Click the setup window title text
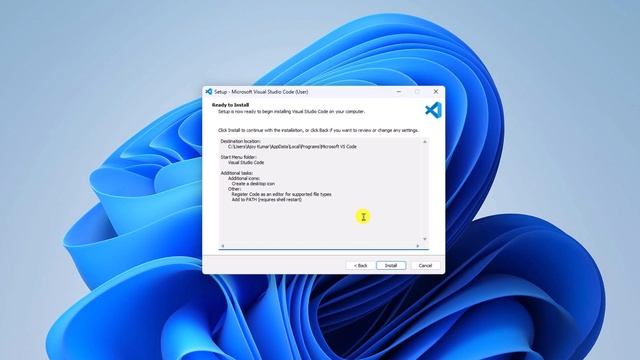The width and height of the screenshot is (640, 360). coord(261,92)
